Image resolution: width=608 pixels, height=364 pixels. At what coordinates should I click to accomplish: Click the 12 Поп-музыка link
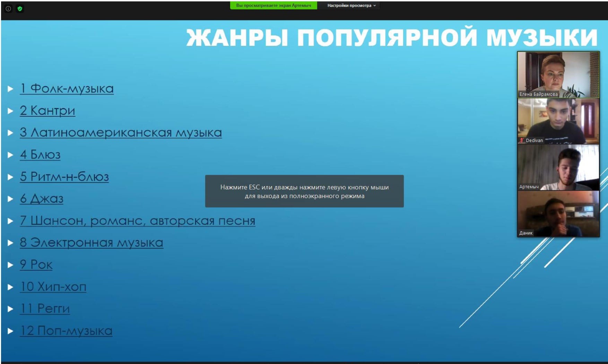pos(66,331)
